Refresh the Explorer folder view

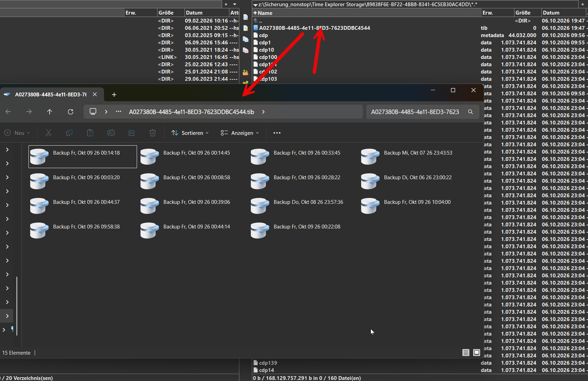[70, 112]
